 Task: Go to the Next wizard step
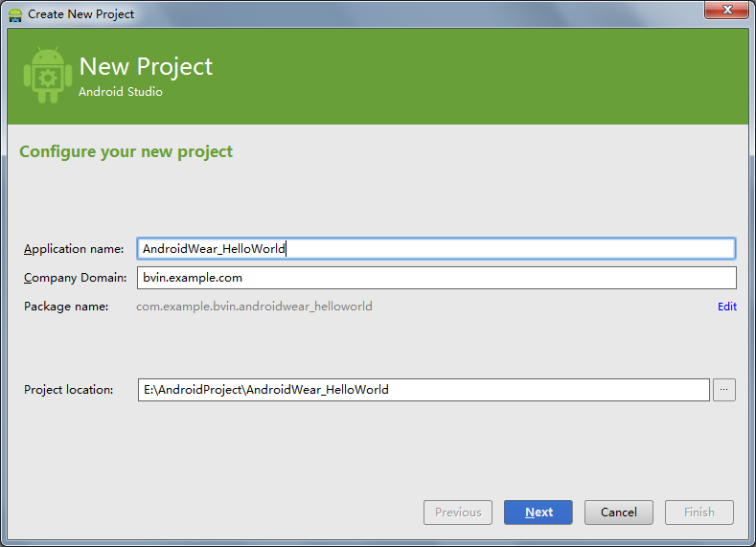pyautogui.click(x=538, y=512)
